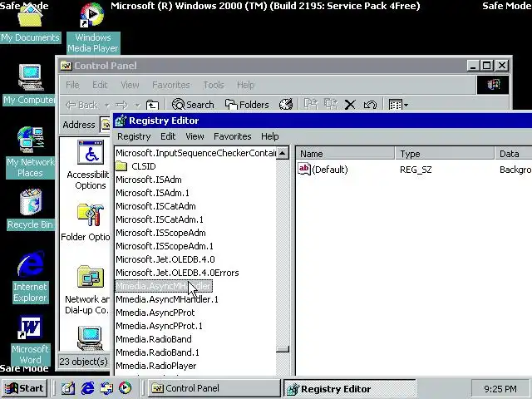Click the Move To icon in Control Panel toolbar
532x399 pixels.
310,105
